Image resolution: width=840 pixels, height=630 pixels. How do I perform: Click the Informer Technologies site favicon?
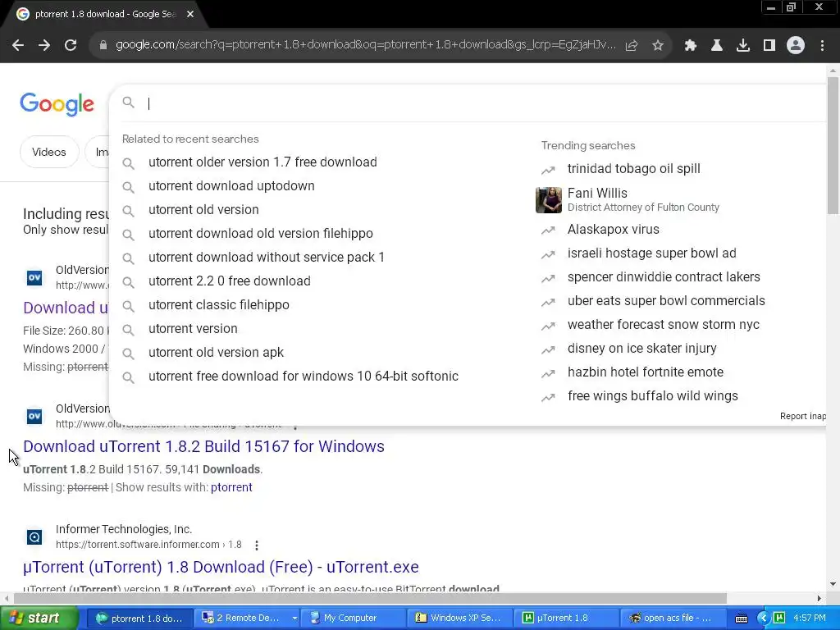(34, 536)
